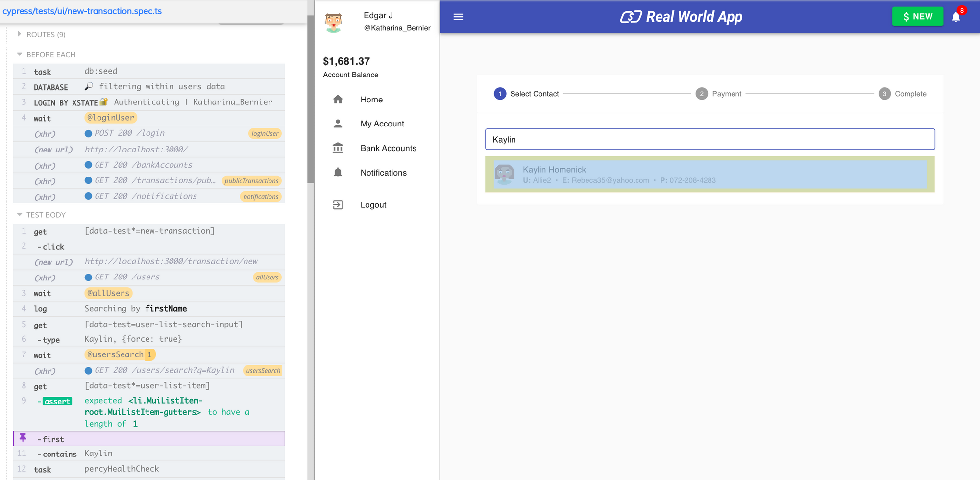
Task: Open the My Account menu item
Action: tap(382, 124)
